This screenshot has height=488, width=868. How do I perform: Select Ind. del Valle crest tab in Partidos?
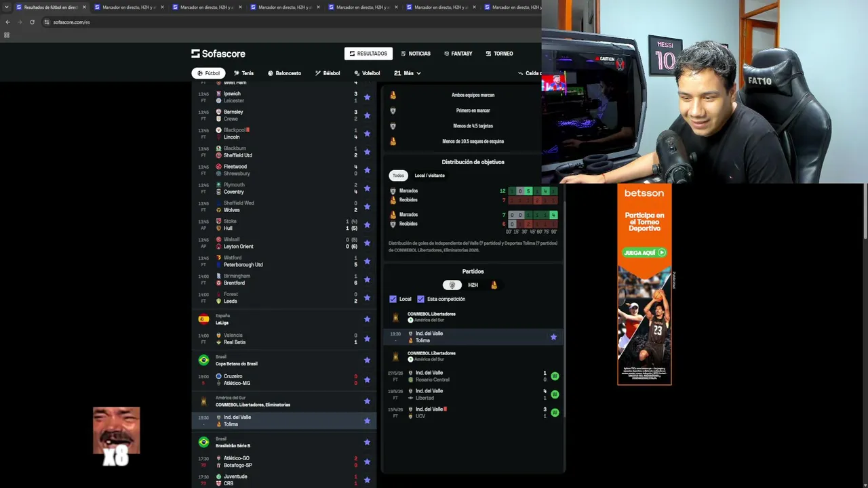click(x=452, y=285)
